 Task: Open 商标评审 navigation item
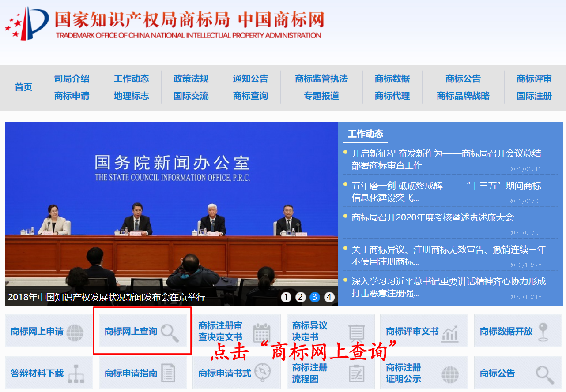pyautogui.click(x=534, y=78)
